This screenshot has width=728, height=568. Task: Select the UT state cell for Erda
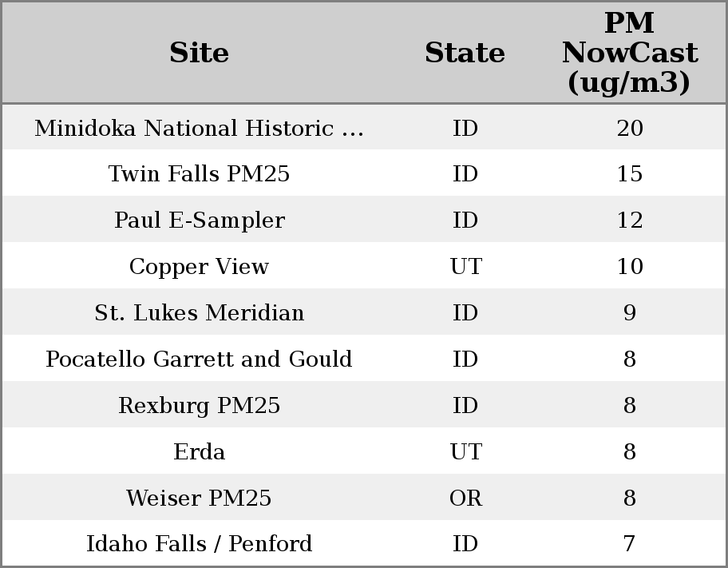point(465,452)
